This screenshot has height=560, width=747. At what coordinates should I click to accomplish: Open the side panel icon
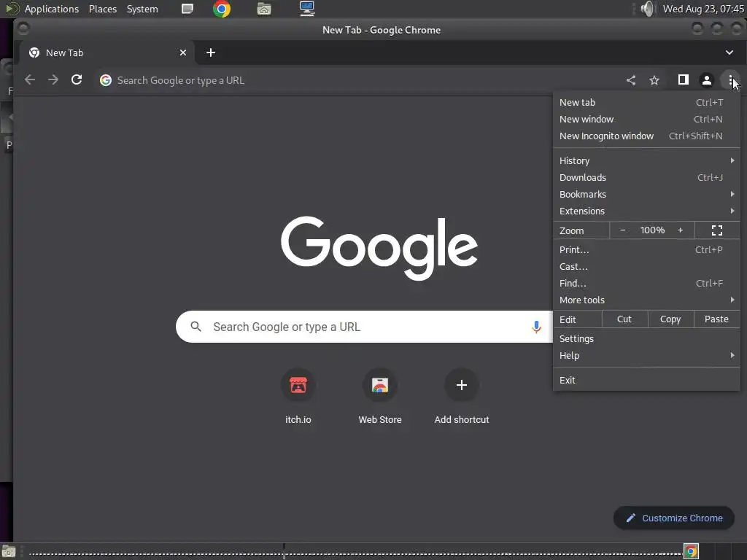[x=683, y=80]
